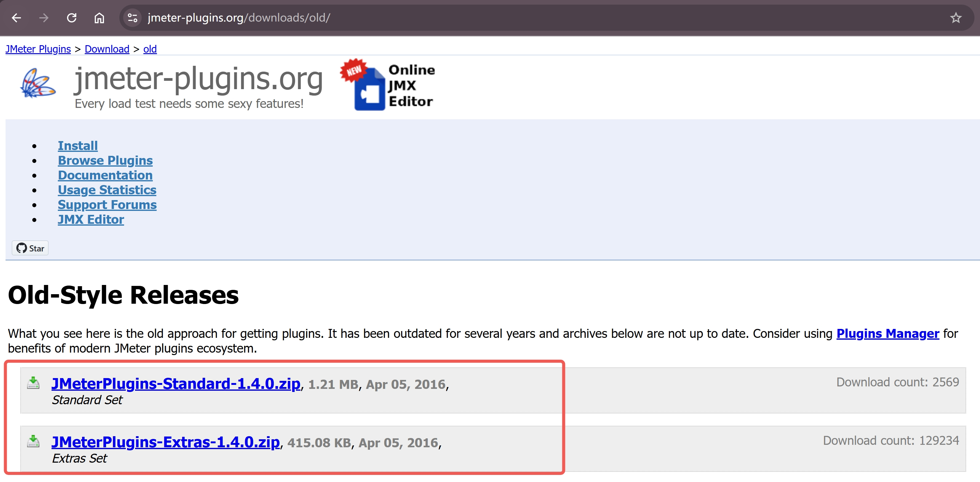Click the download icon for Extras-1.4.0 zip
Screen dimensions: 980x482
tap(34, 441)
